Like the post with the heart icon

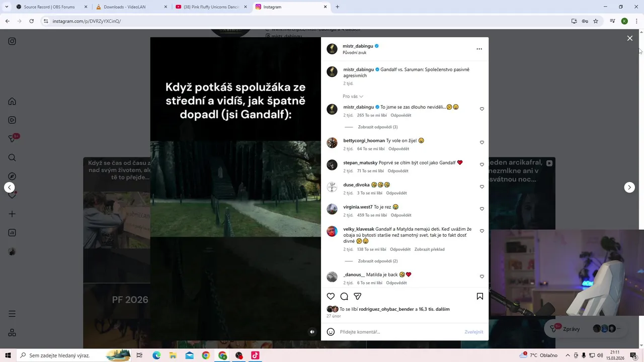click(331, 296)
